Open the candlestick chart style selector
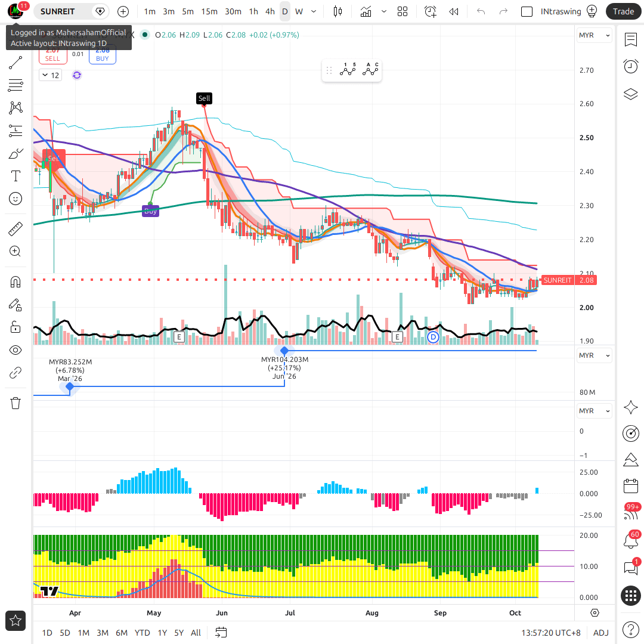This screenshot has width=644, height=644. coord(338,11)
